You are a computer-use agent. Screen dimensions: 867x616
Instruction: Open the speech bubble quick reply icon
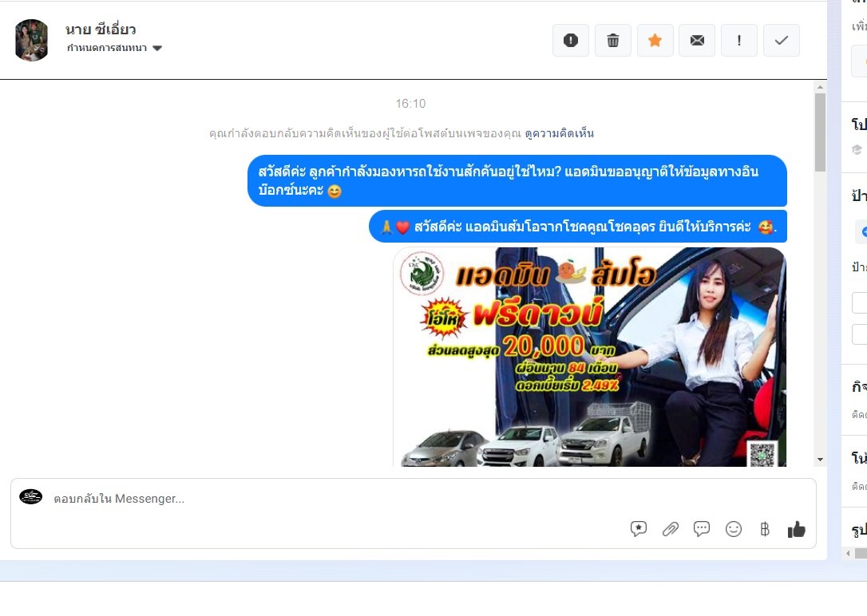point(702,529)
